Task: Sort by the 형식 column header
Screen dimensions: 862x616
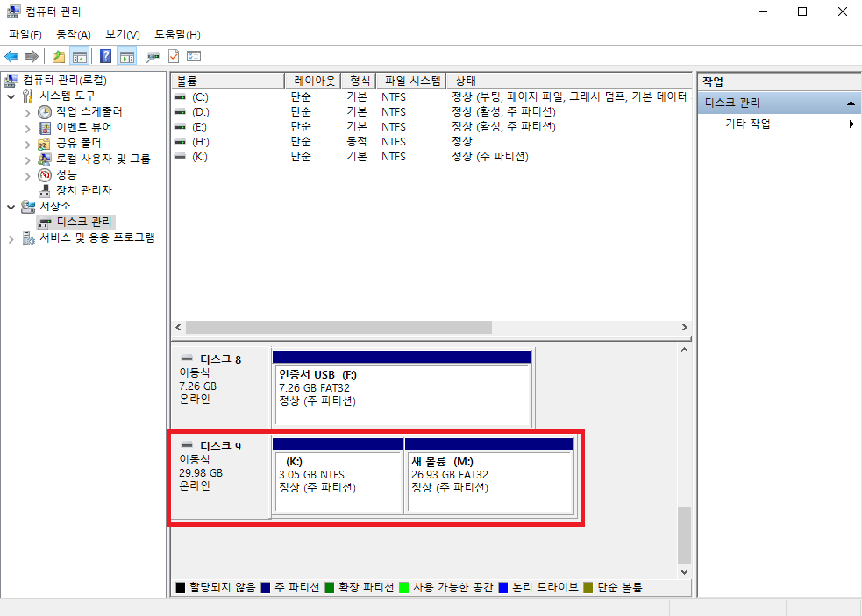Action: pos(359,81)
